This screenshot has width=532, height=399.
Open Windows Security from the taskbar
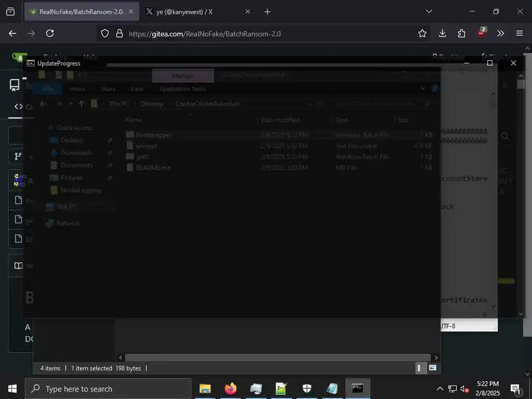(x=307, y=389)
